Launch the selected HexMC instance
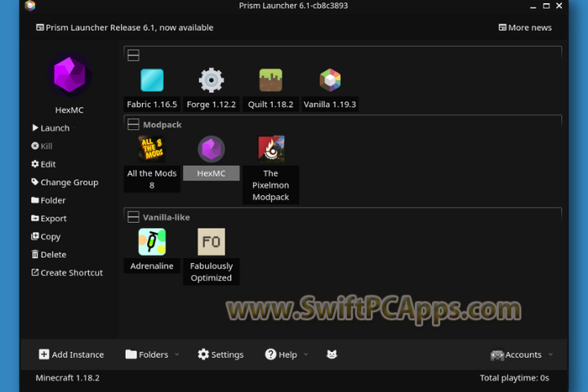Image resolution: width=588 pixels, height=392 pixels. tap(51, 128)
